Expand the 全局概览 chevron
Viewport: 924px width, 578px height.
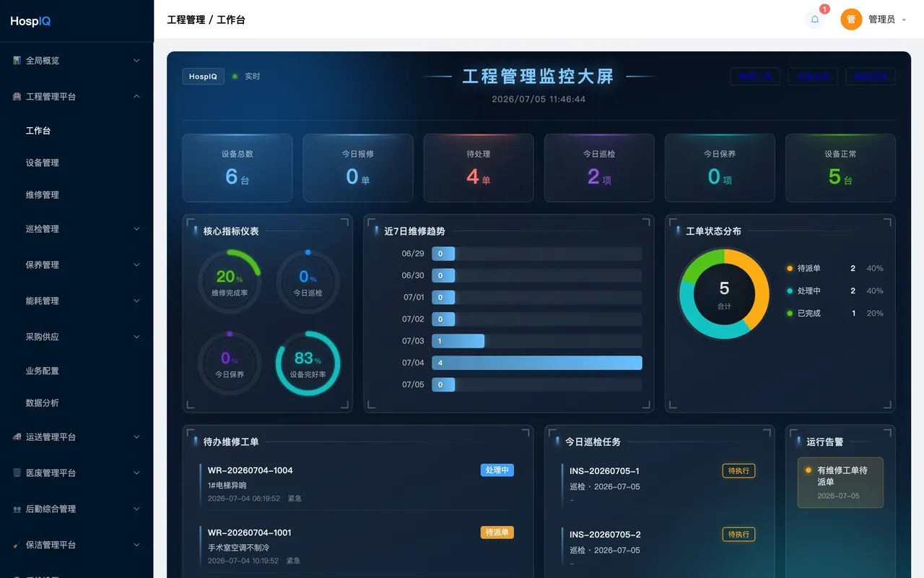(x=137, y=61)
